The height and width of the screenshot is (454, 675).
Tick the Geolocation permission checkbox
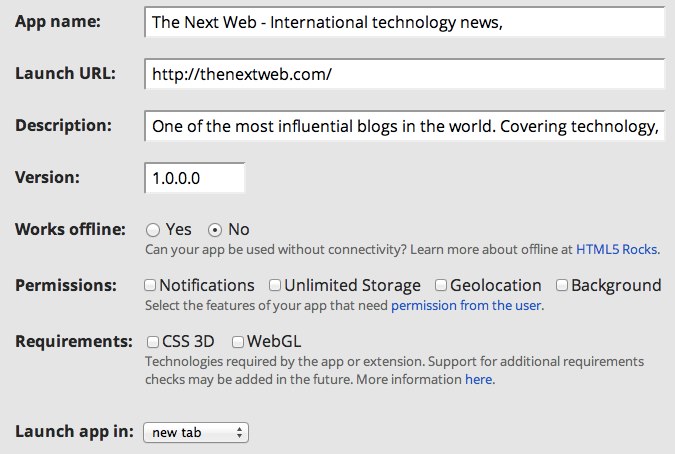[441, 285]
